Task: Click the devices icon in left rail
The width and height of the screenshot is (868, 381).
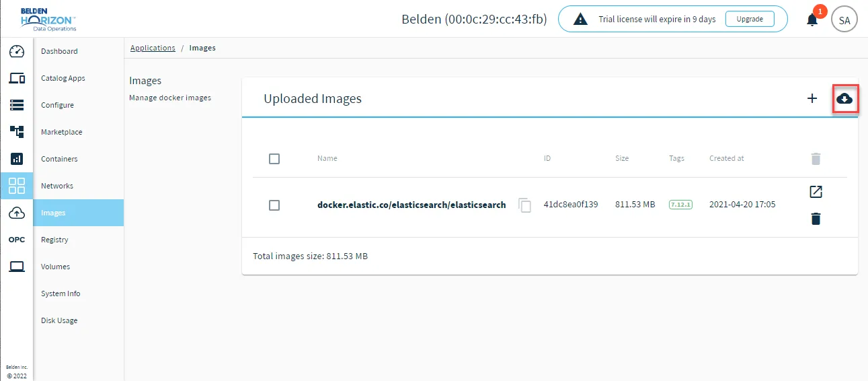Action: [17, 78]
